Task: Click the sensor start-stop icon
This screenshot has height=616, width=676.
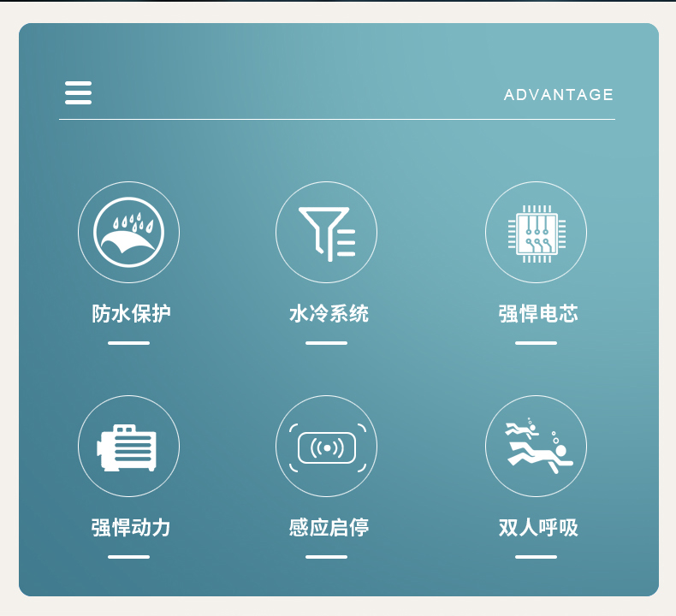Action: [326, 446]
